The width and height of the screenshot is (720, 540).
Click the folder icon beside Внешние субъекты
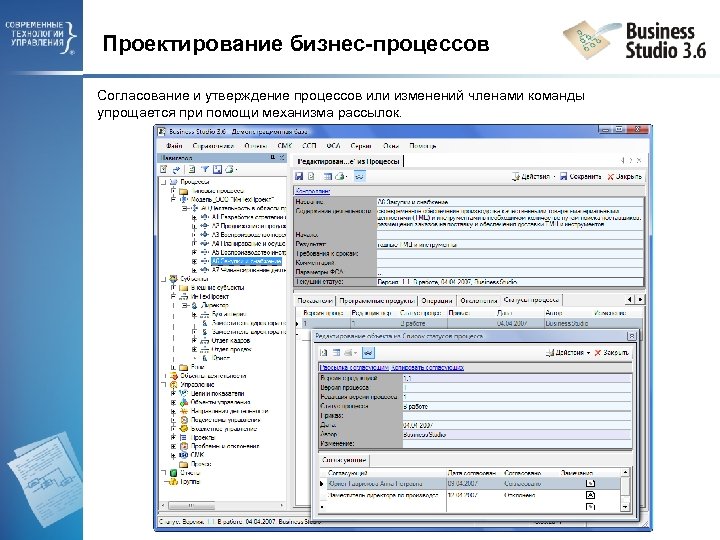pyautogui.click(x=184, y=288)
